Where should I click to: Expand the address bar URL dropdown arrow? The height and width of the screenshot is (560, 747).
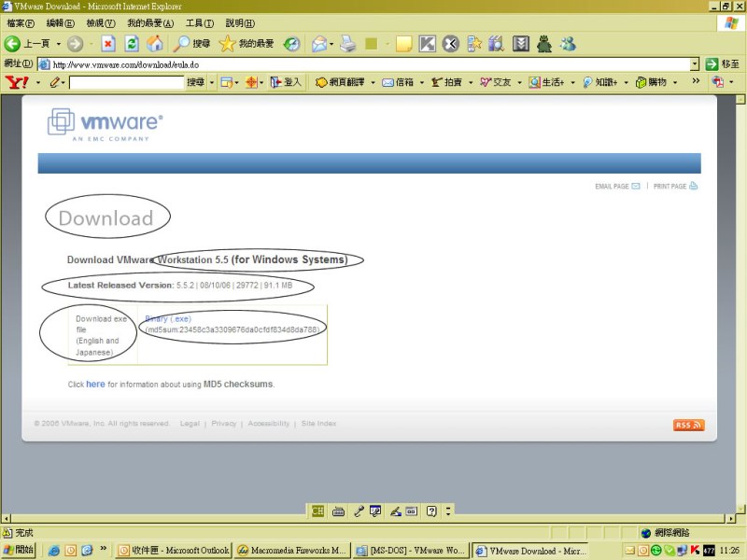coord(695,63)
